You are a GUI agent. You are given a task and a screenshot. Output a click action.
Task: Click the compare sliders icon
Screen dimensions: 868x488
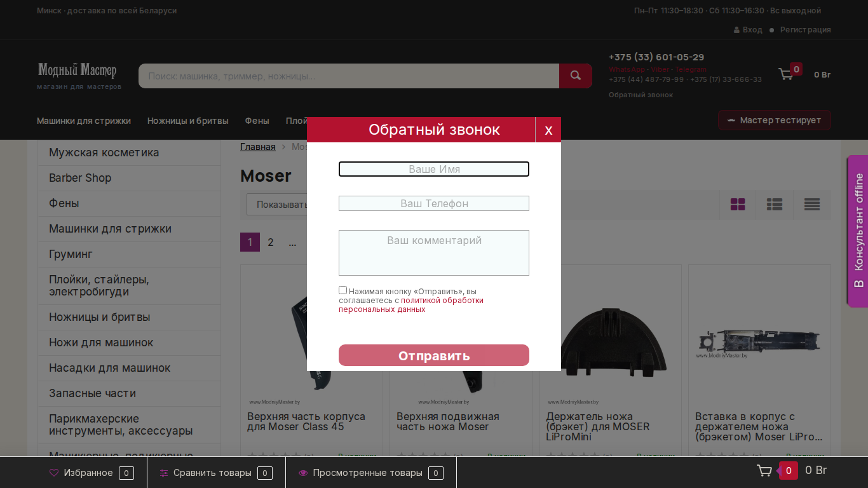(x=164, y=473)
